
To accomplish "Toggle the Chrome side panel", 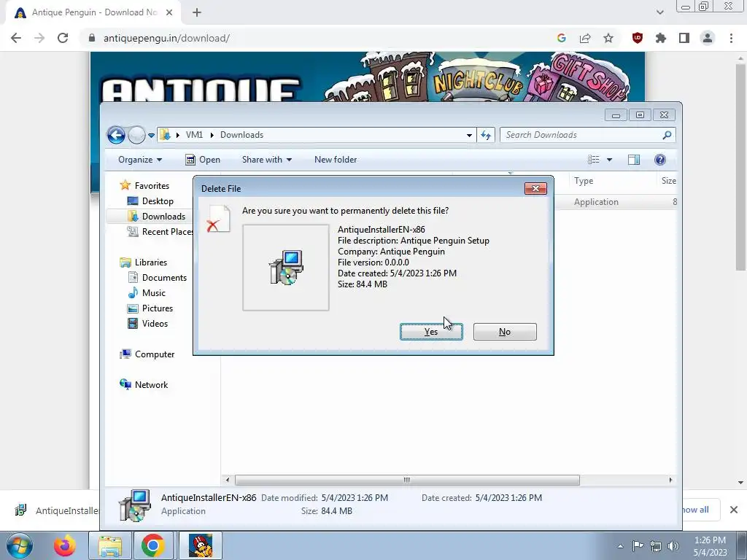I will click(684, 38).
